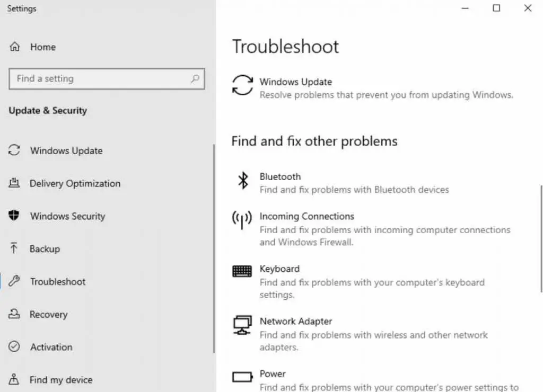
Task: Run the Bluetooth troubleshooter entry
Action: (280, 177)
